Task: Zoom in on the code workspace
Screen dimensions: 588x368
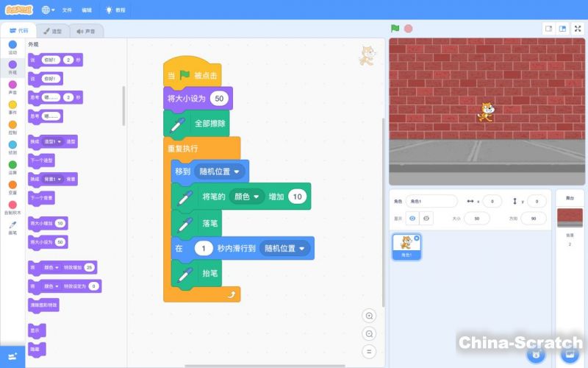Action: point(370,316)
